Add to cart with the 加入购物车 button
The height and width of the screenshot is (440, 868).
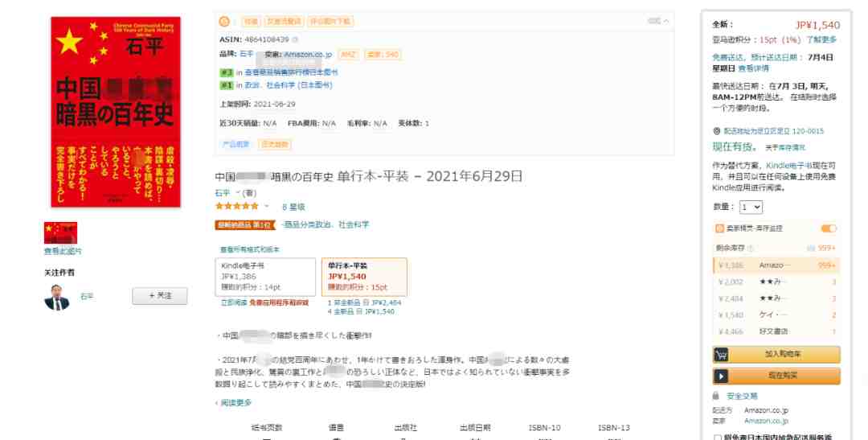pyautogui.click(x=776, y=354)
